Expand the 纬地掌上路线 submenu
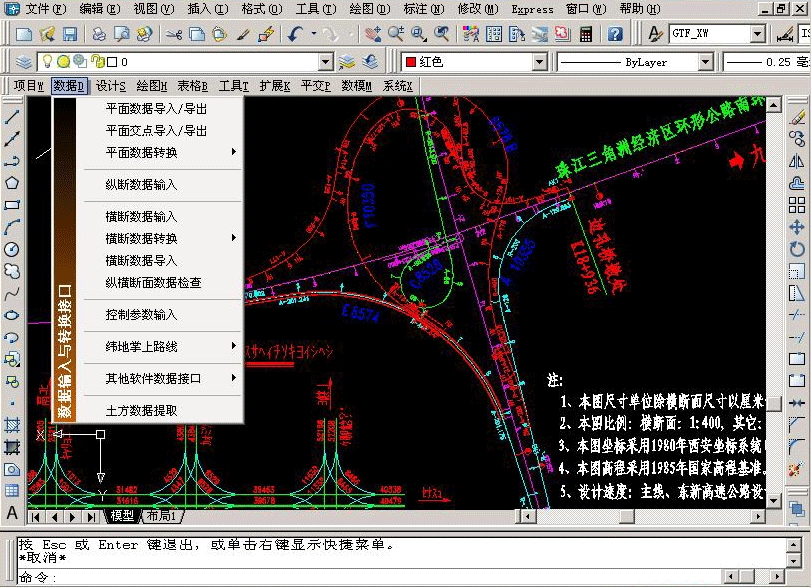The image size is (811, 588). click(163, 346)
